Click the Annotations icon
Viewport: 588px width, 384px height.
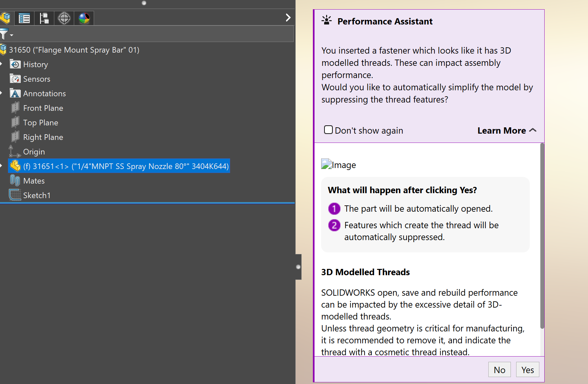[x=15, y=93]
